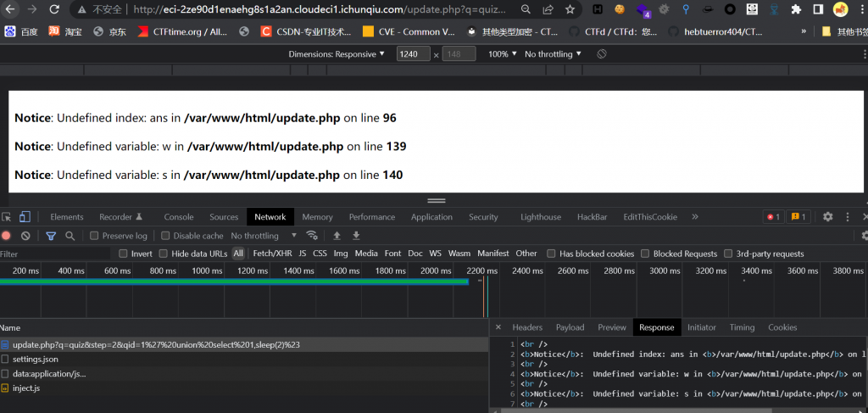Tick the Hide data URLs checkbox

(164, 254)
